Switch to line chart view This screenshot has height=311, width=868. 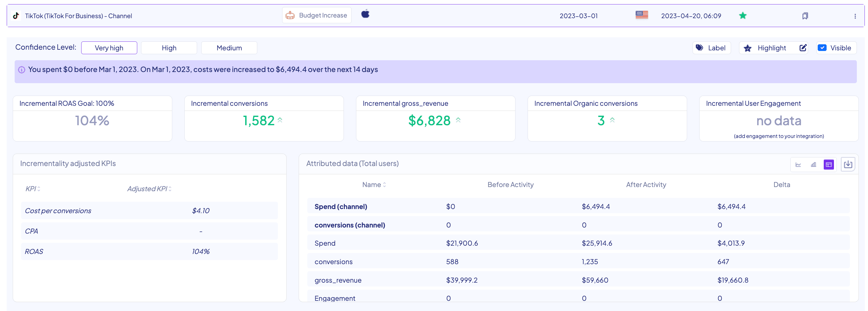tap(798, 165)
